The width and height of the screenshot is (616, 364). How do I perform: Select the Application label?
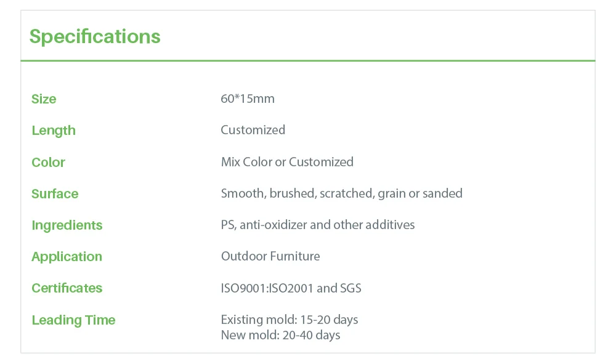coord(67,257)
